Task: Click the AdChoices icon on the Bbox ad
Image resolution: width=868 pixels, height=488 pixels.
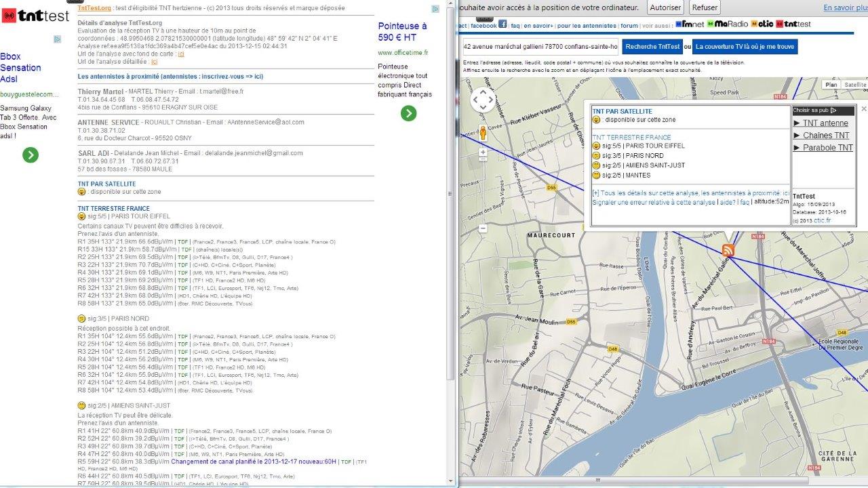Action: [x=58, y=39]
